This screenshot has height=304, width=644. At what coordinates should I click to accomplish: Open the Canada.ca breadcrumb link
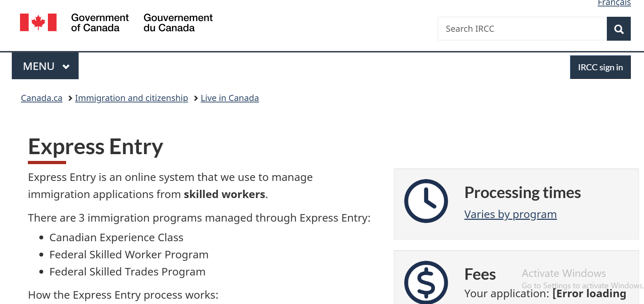(42, 98)
